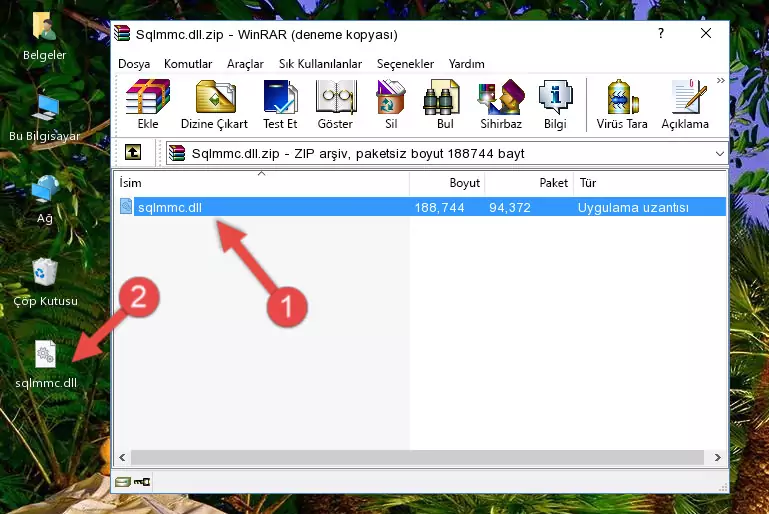Open the Seçenekler menu
769x514 pixels.
pos(405,64)
